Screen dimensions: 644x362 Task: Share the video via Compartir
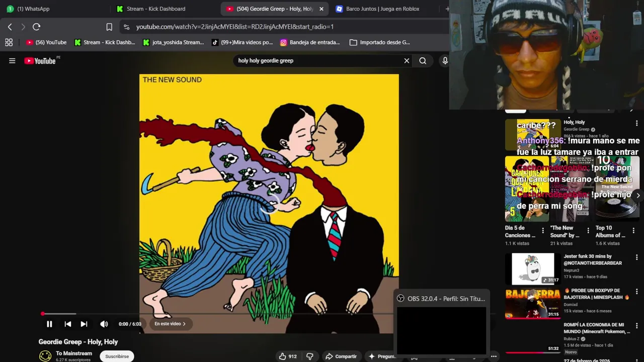(341, 356)
